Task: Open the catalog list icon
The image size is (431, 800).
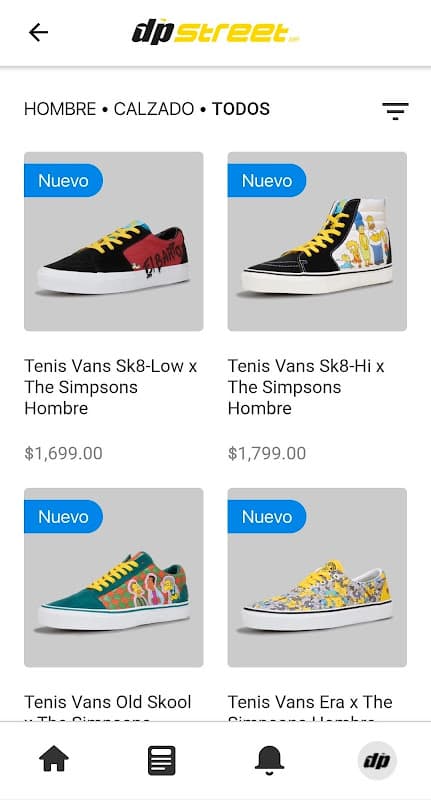Action: click(x=162, y=760)
